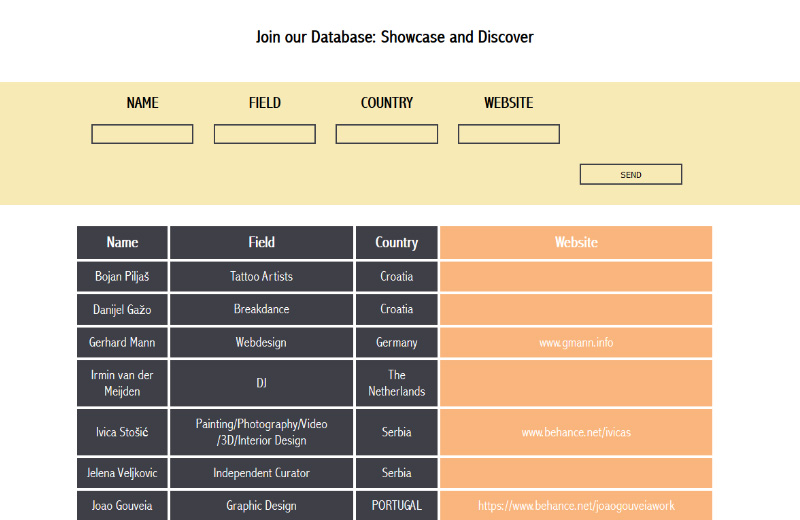800x520 pixels.
Task: Focus the COUNTRY input box
Action: pyautogui.click(x=386, y=134)
